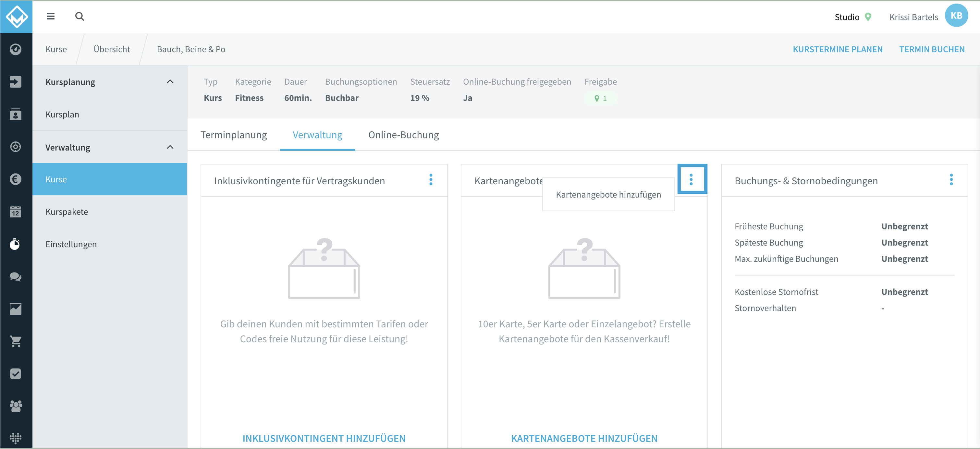The width and height of the screenshot is (980, 449).
Task: Click KURSTERMINE PLANEN link
Action: [837, 49]
